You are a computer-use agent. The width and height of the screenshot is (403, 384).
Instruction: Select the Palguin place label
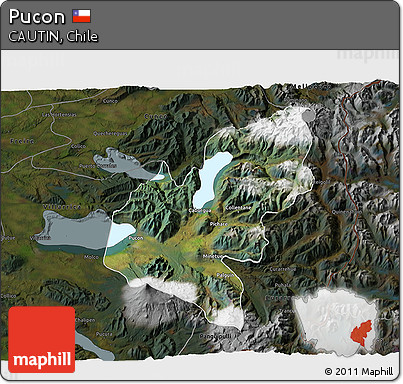225,275
